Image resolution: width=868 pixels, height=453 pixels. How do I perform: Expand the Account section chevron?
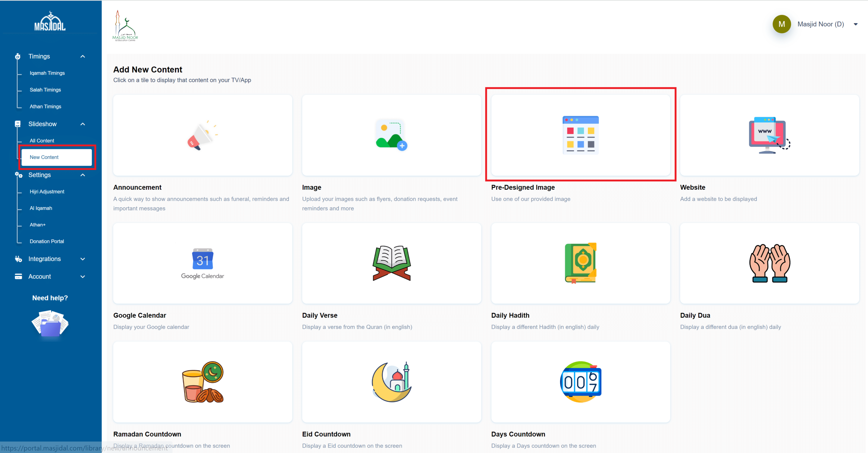83,276
